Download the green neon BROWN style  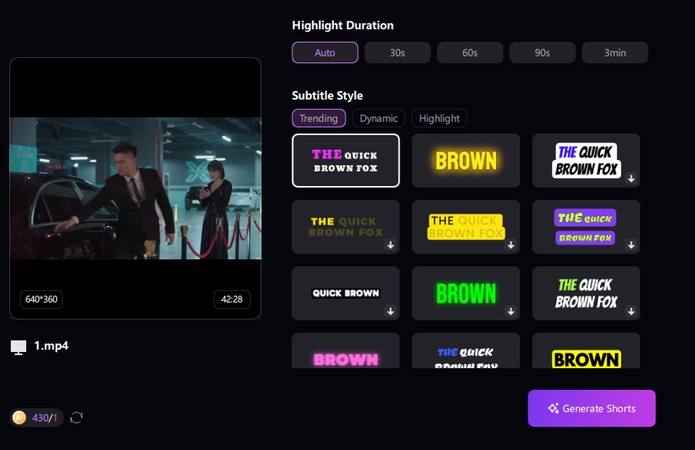point(511,311)
